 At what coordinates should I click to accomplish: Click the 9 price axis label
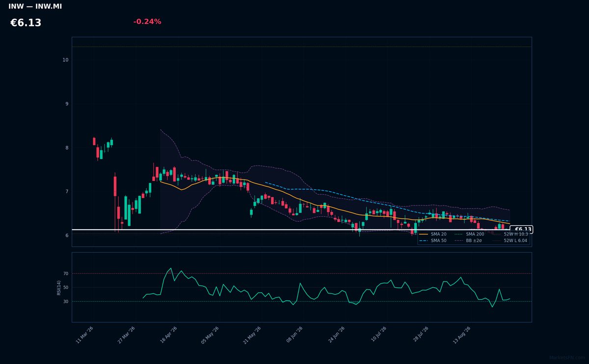(x=67, y=104)
